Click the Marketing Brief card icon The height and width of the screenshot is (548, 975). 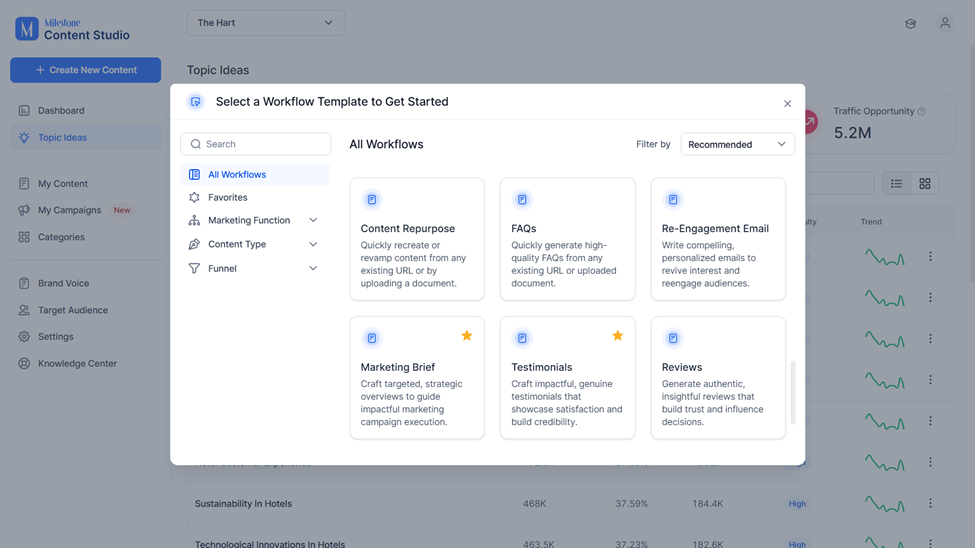(372, 338)
